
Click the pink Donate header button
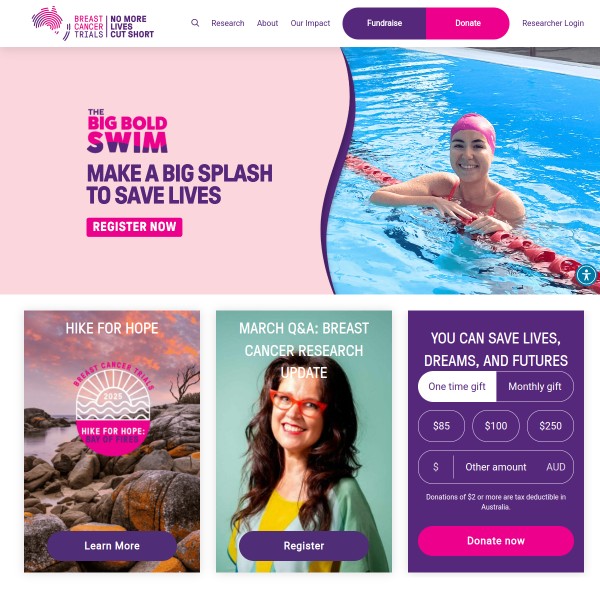(x=468, y=23)
